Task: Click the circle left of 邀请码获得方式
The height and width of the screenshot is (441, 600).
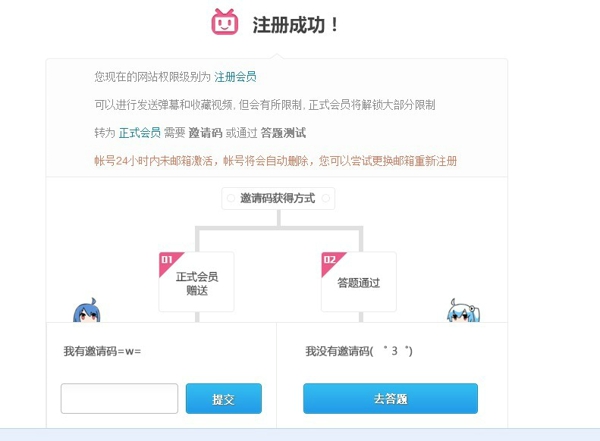Action: click(231, 198)
